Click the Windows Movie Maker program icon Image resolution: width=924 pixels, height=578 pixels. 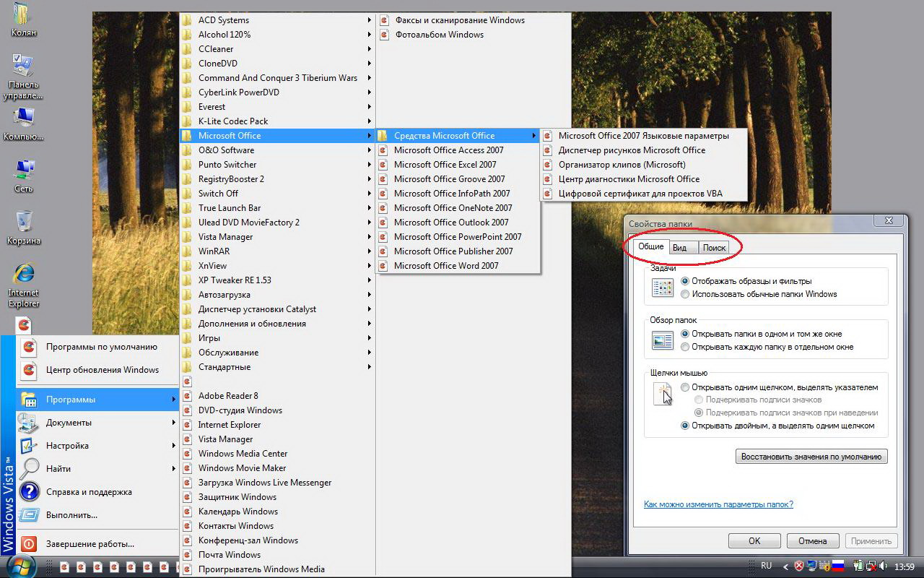click(188, 468)
